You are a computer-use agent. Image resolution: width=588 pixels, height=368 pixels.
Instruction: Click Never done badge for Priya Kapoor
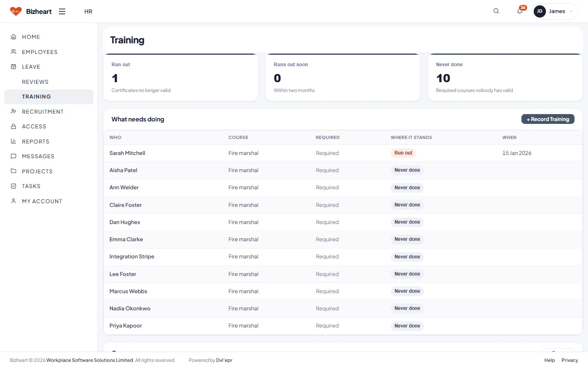click(x=407, y=326)
